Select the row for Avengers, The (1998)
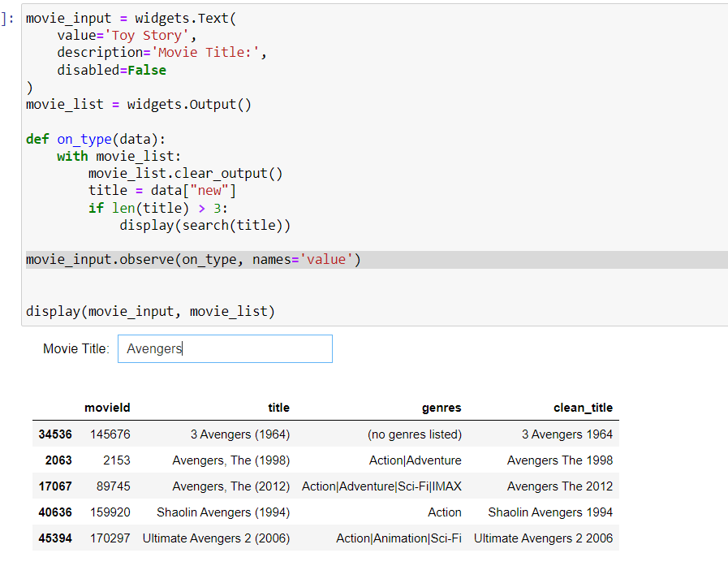 pyautogui.click(x=325, y=460)
